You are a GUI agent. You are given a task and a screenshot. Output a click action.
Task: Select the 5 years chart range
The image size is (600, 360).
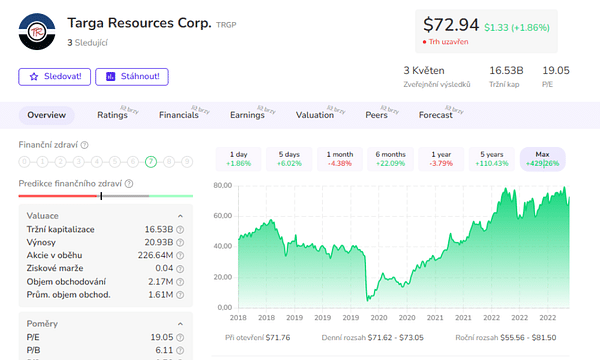coord(492,159)
